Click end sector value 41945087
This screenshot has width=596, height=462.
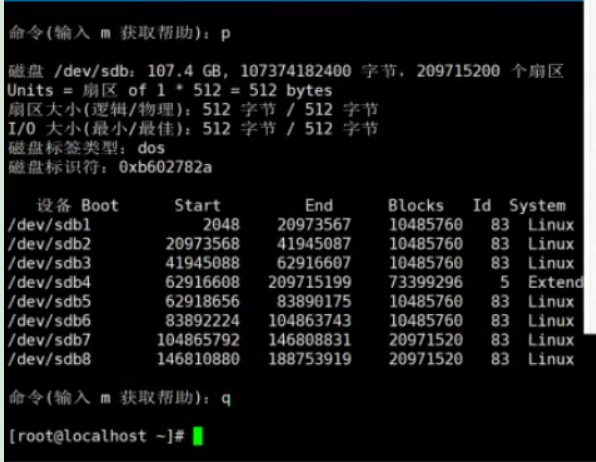[x=314, y=244]
